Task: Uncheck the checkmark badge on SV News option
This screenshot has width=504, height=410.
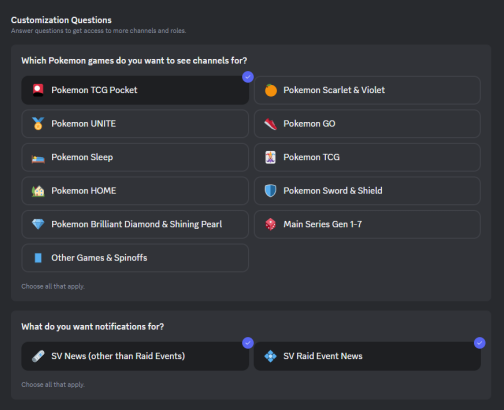Action: (x=248, y=343)
